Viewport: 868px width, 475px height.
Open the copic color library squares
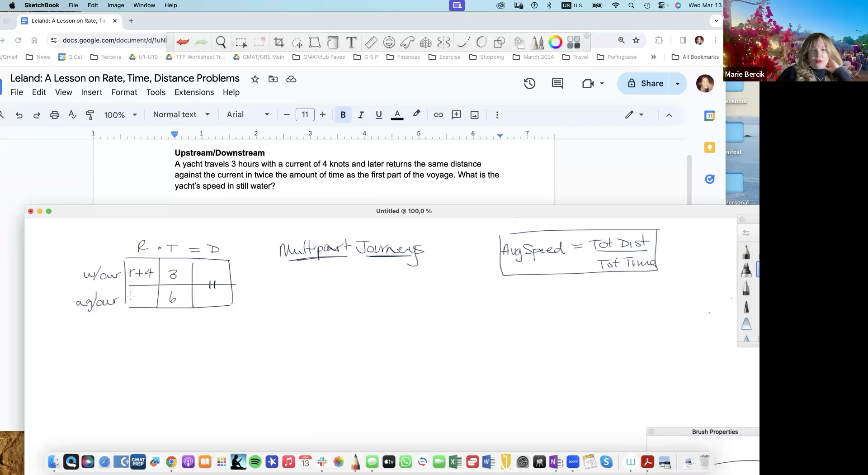(x=574, y=43)
